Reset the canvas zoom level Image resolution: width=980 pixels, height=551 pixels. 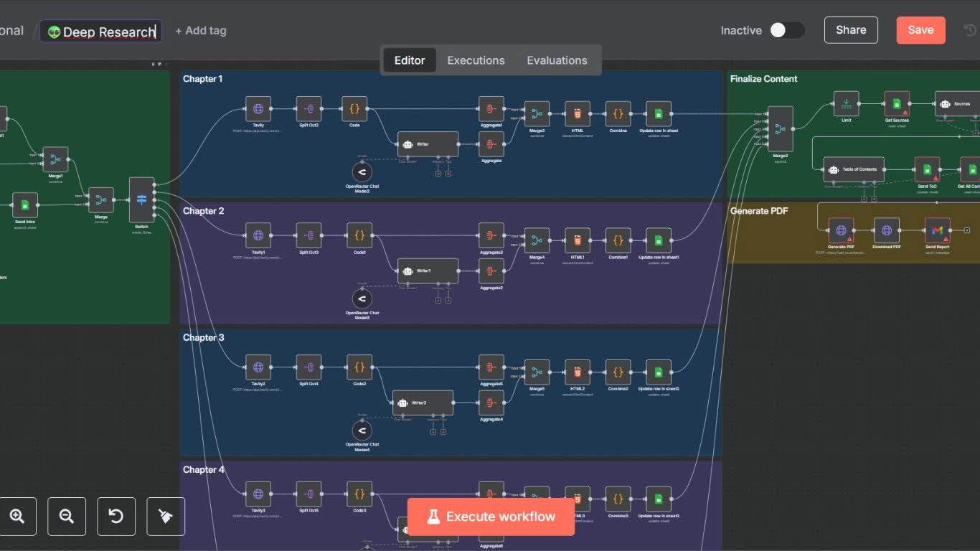(x=116, y=517)
